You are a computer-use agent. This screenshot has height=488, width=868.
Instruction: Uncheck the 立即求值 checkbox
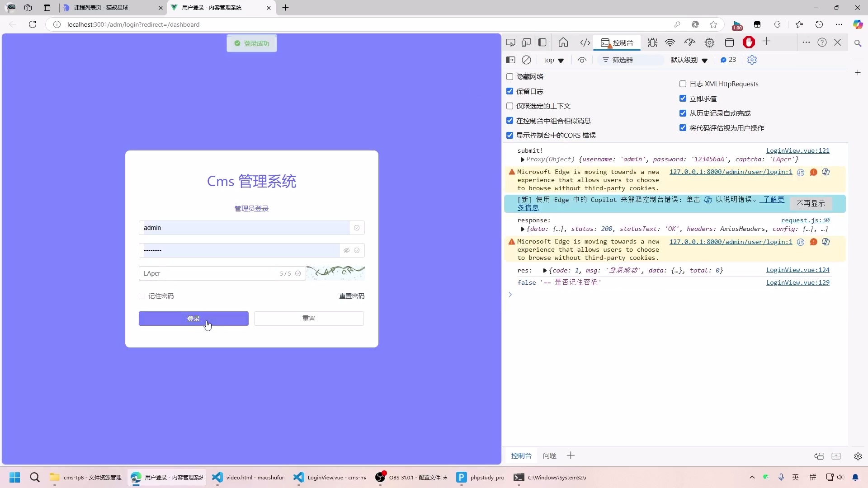pos(683,99)
